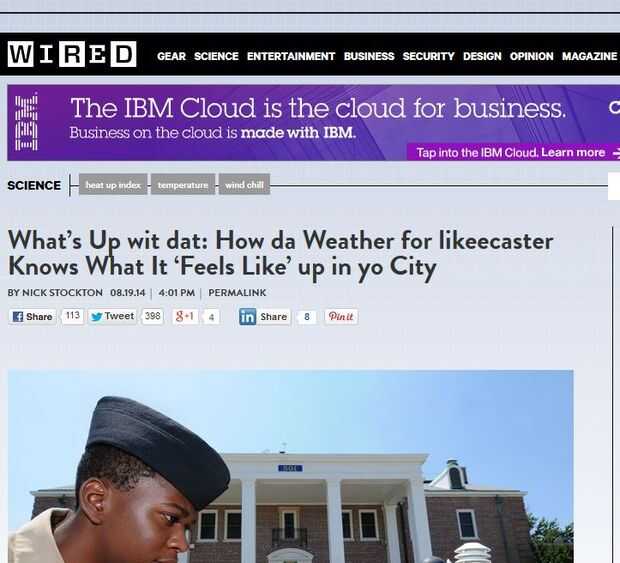Open Facebook share count bubble 113
The height and width of the screenshot is (563, 620).
(73, 316)
